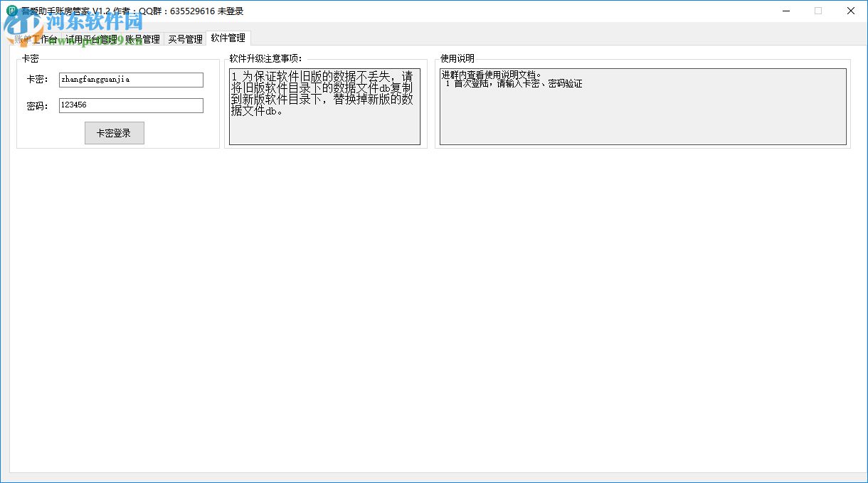This screenshot has width=868, height=483.
Task: Select the 账号管理 tab
Action: (x=142, y=39)
